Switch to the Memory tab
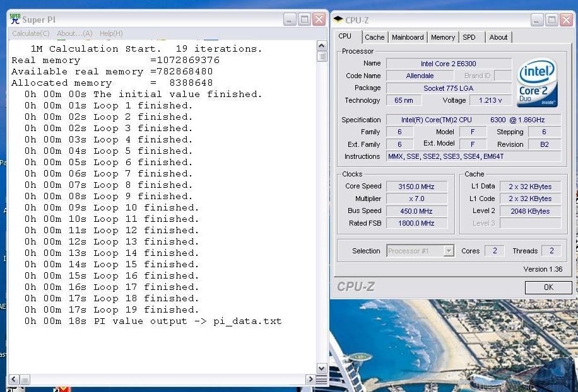The width and height of the screenshot is (578, 392). pyautogui.click(x=443, y=37)
